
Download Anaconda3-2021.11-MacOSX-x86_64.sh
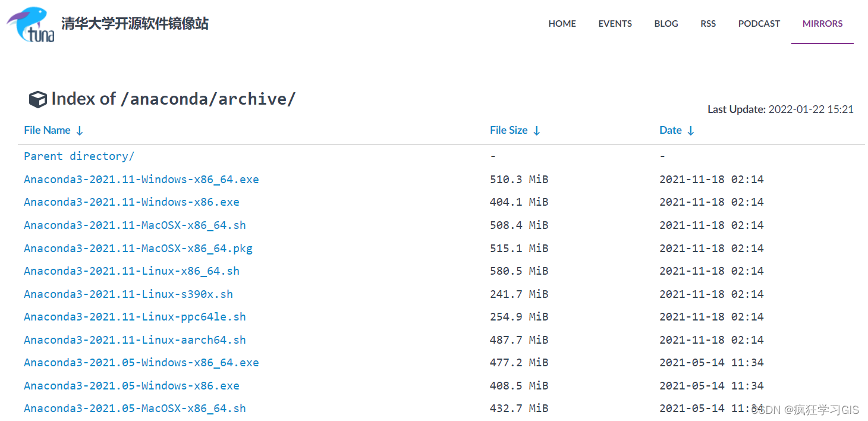[x=135, y=225]
